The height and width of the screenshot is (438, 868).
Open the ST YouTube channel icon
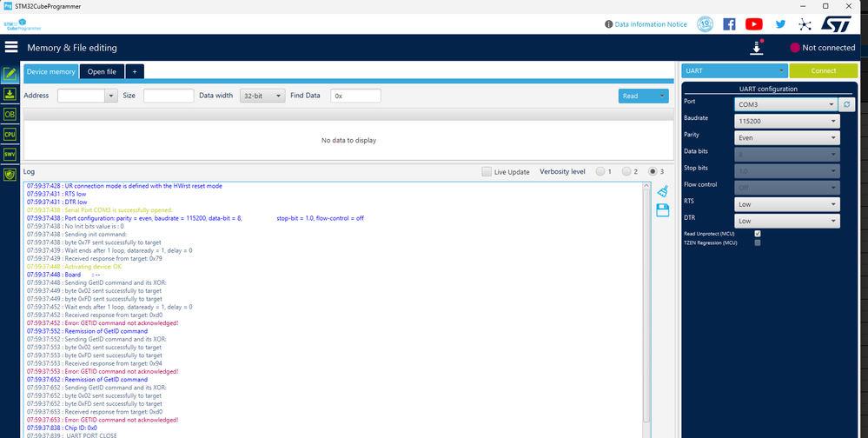[x=754, y=24]
